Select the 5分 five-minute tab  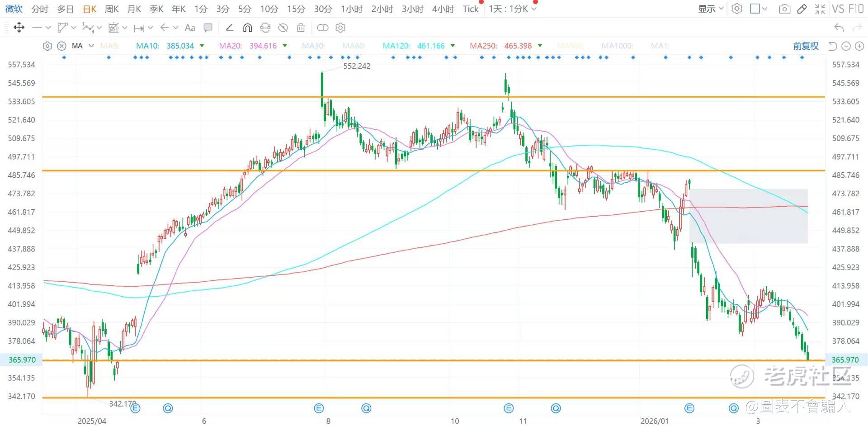[245, 9]
